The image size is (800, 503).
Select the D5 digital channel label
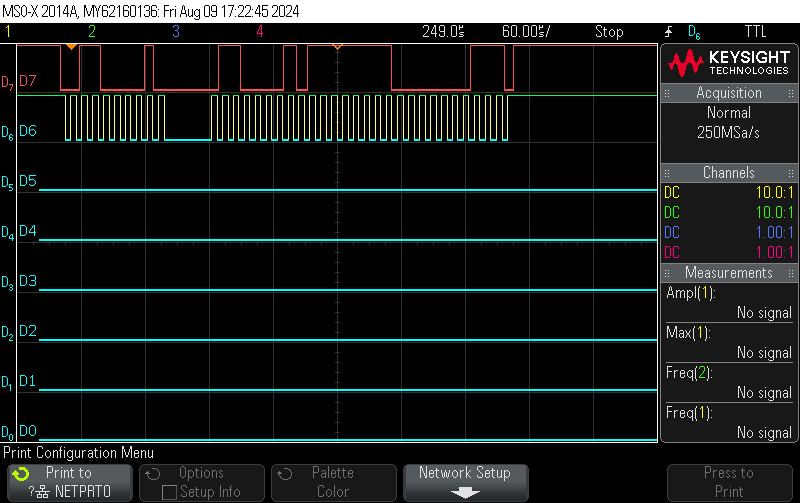coord(28,181)
